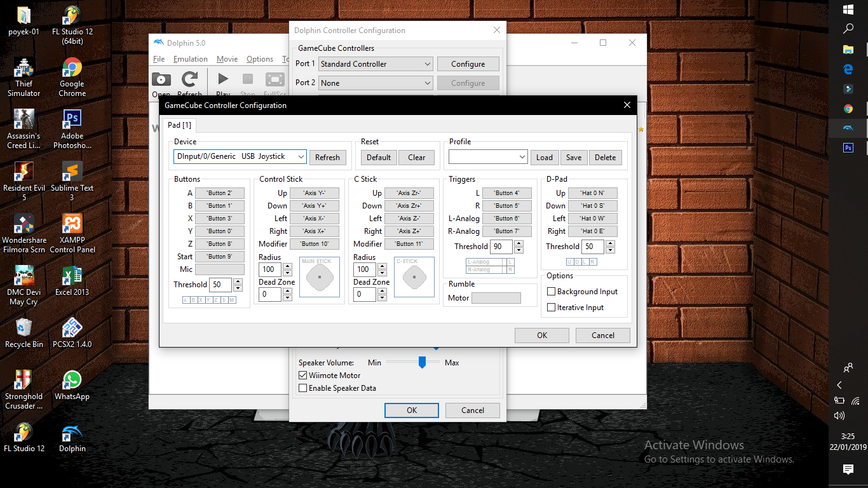Image resolution: width=868 pixels, height=488 pixels.
Task: Click the Save profile button
Action: [x=573, y=158]
